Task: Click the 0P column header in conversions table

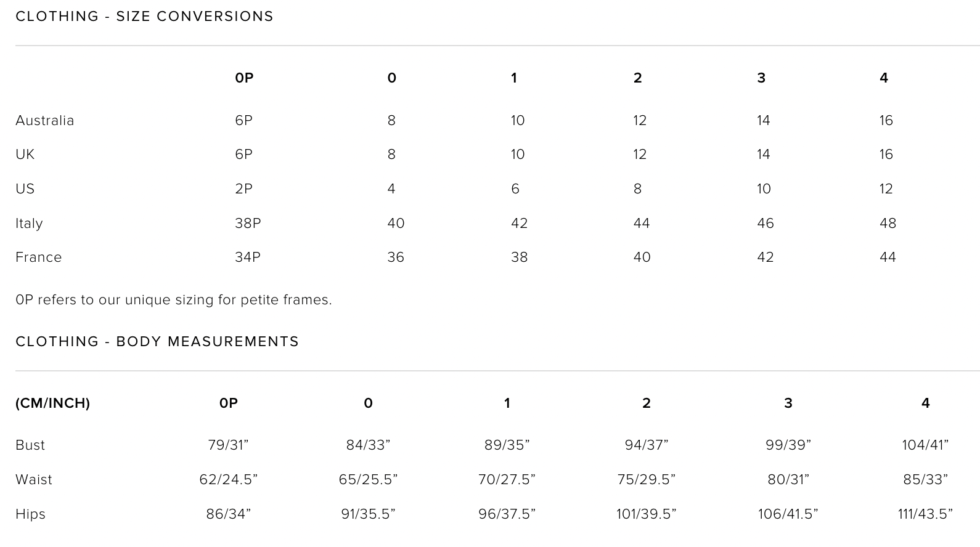Action: pyautogui.click(x=244, y=78)
